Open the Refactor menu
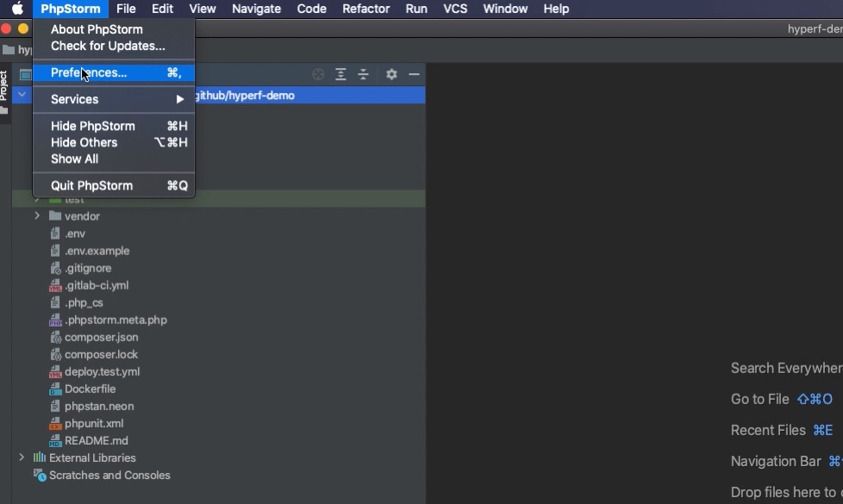The width and height of the screenshot is (843, 504). coord(366,9)
